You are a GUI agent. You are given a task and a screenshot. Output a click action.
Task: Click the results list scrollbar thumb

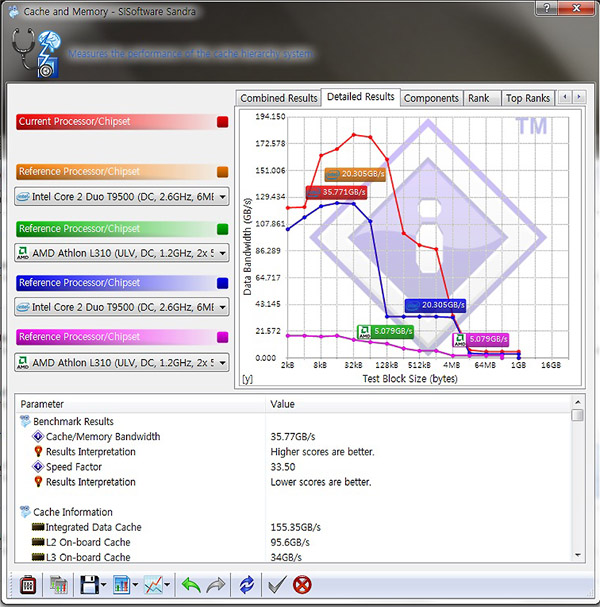578,415
